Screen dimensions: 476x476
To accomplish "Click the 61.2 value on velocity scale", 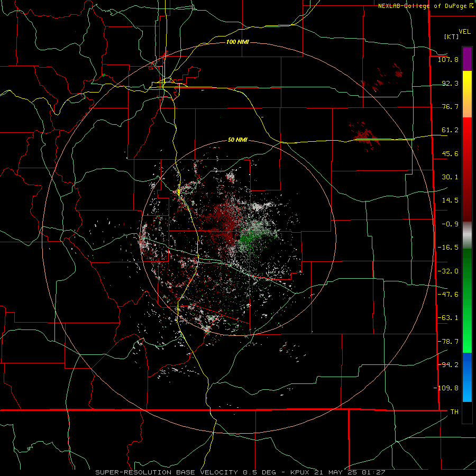I will (450, 130).
